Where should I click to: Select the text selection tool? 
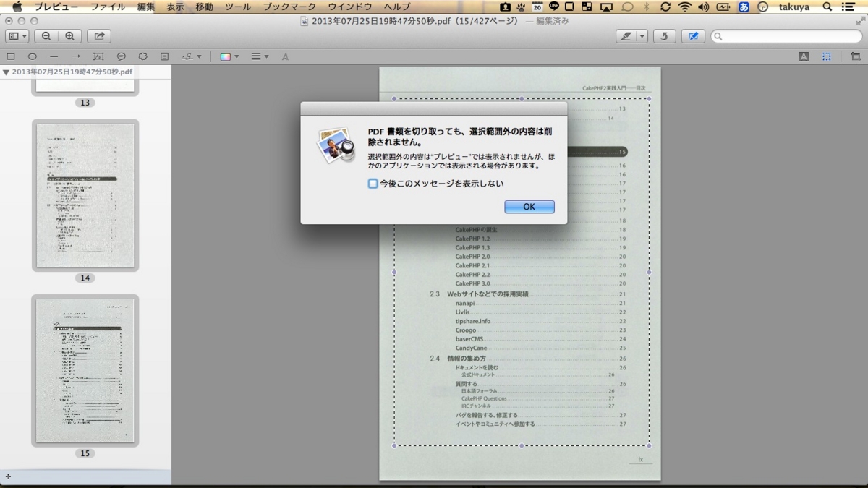pyautogui.click(x=804, y=56)
